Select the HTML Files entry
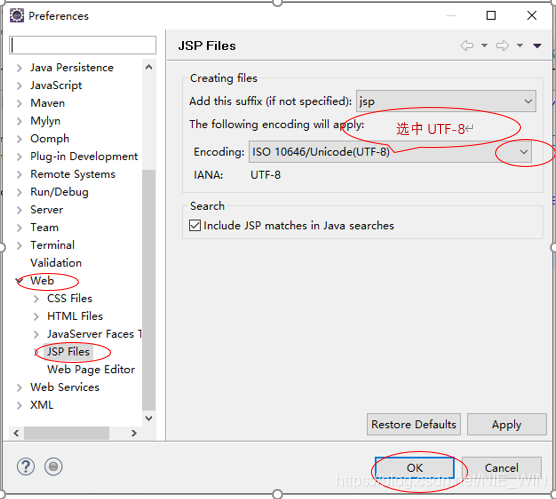556x499 pixels. [75, 316]
